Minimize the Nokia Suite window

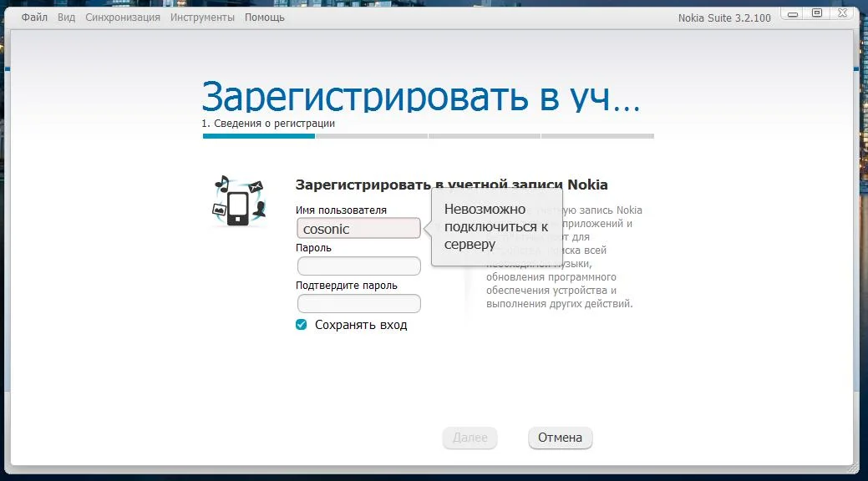pyautogui.click(x=793, y=14)
